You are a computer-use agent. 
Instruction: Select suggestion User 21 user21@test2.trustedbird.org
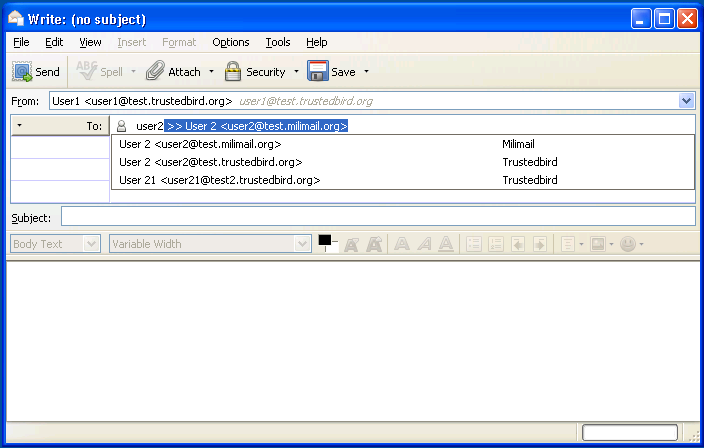tap(403, 180)
